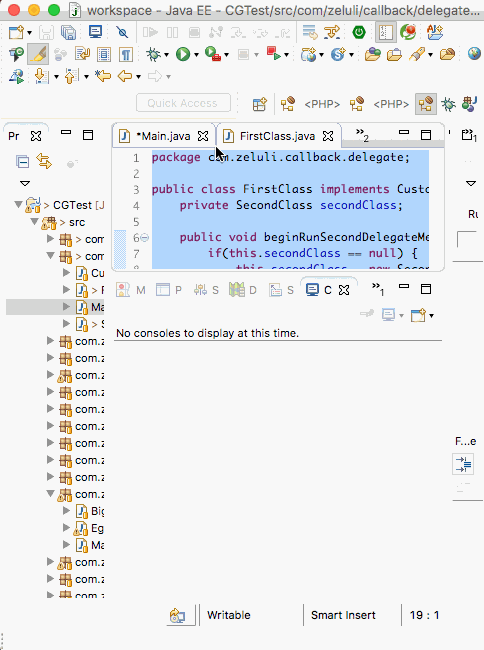The image size is (484, 650).
Task: Open the New wizard dropdown arrow
Action: pyautogui.click(x=29, y=33)
